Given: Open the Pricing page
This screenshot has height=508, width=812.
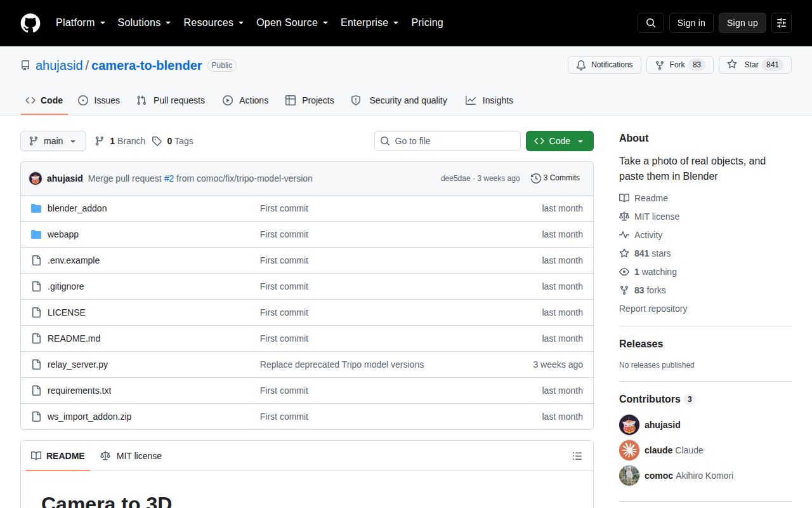Looking at the screenshot, I should tap(428, 23).
